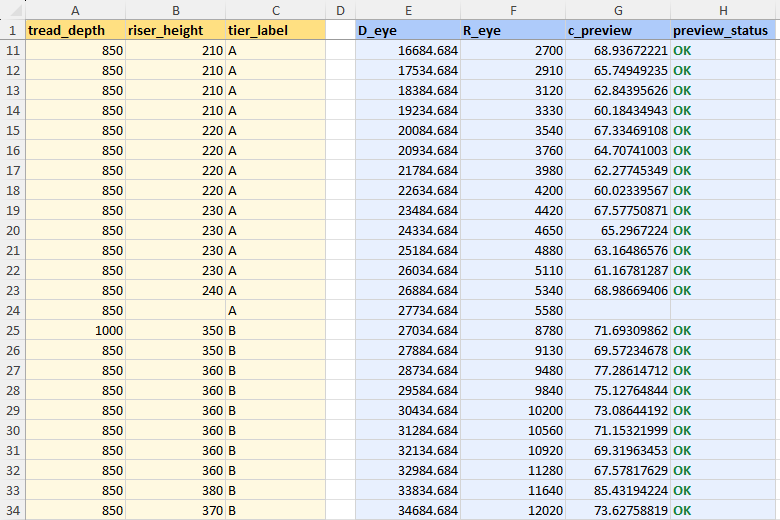780x520 pixels.
Task: Click tread_depth 850 in row 11
Action: point(76,50)
